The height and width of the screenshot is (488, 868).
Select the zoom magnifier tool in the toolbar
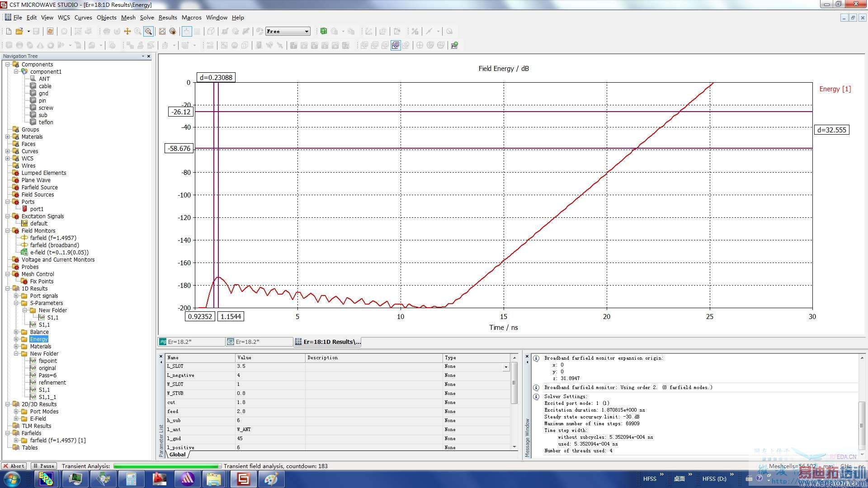(148, 31)
